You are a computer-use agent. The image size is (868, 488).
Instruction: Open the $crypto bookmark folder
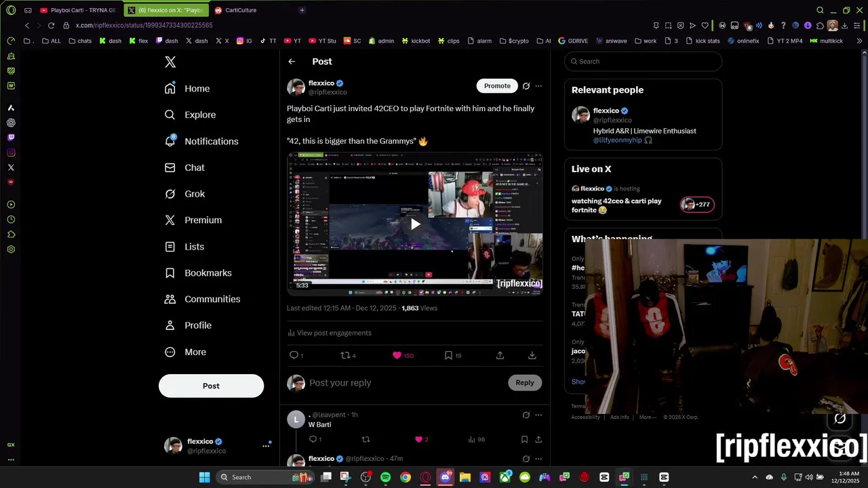[x=513, y=41]
